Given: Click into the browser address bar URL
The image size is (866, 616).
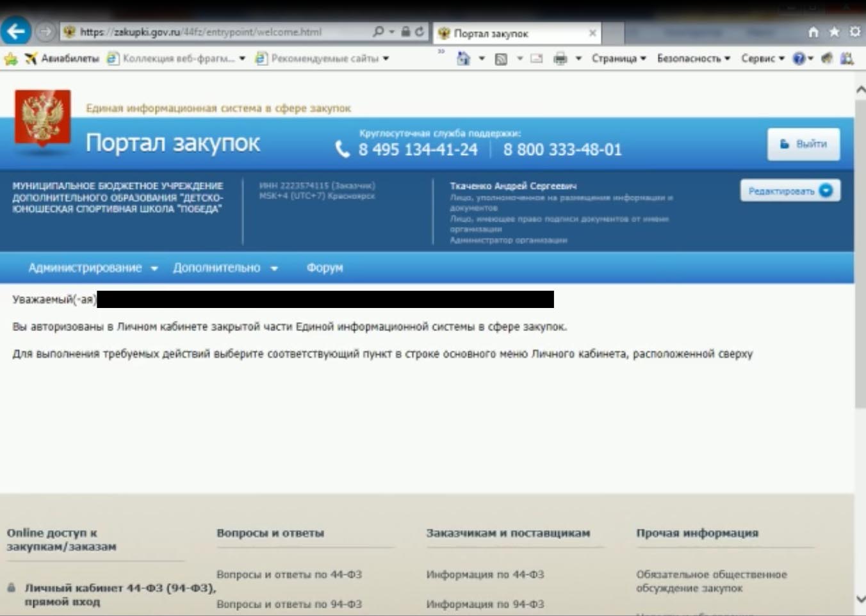Looking at the screenshot, I should 218,31.
